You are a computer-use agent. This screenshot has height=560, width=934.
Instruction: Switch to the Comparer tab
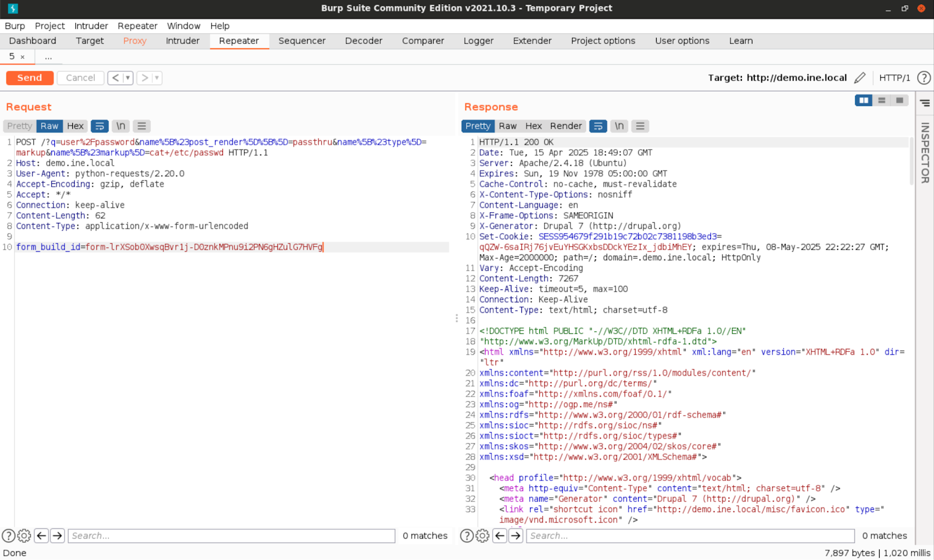click(423, 41)
